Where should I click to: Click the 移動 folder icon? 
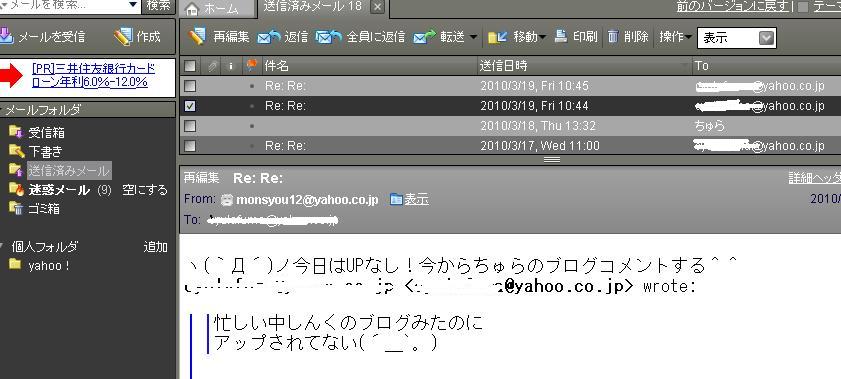click(x=497, y=37)
